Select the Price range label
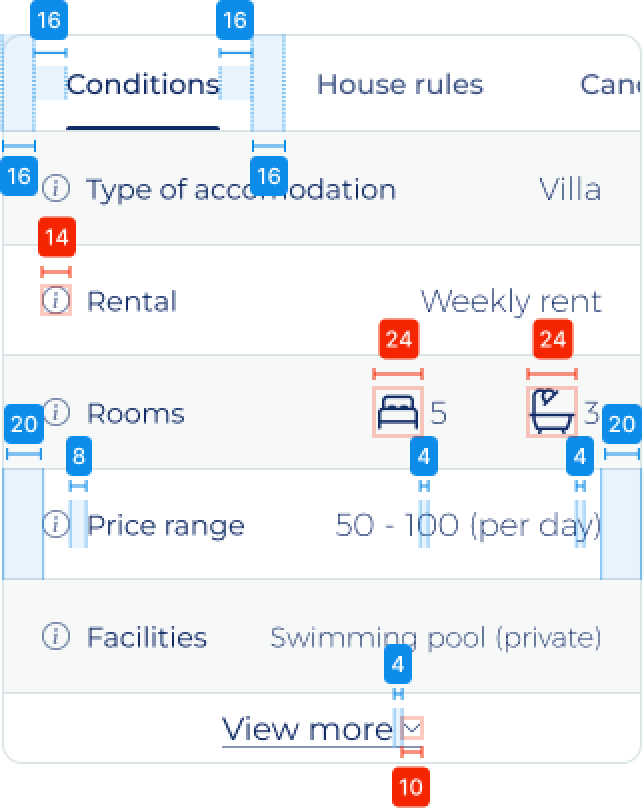 point(166,525)
